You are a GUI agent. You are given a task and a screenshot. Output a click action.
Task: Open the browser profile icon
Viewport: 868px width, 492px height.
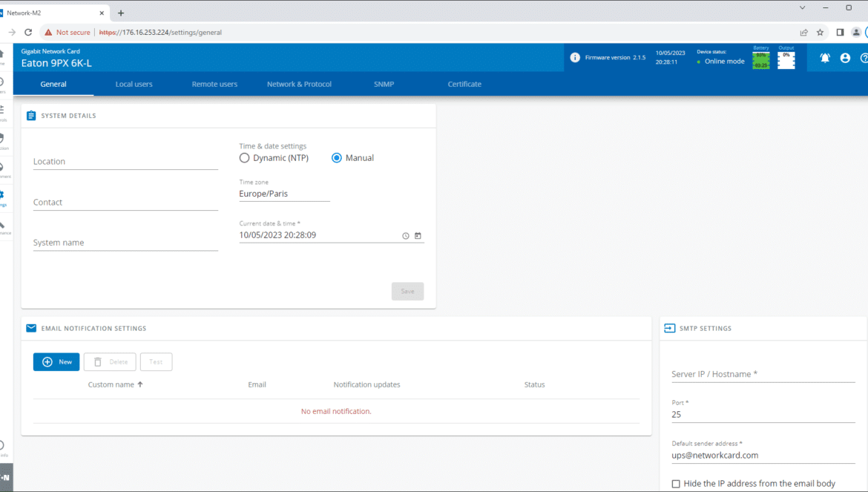point(856,32)
